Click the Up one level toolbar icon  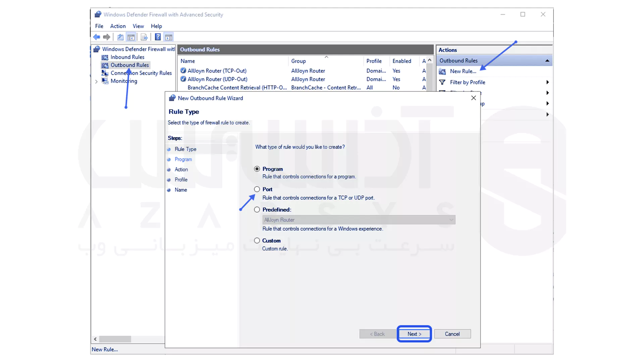[120, 37]
